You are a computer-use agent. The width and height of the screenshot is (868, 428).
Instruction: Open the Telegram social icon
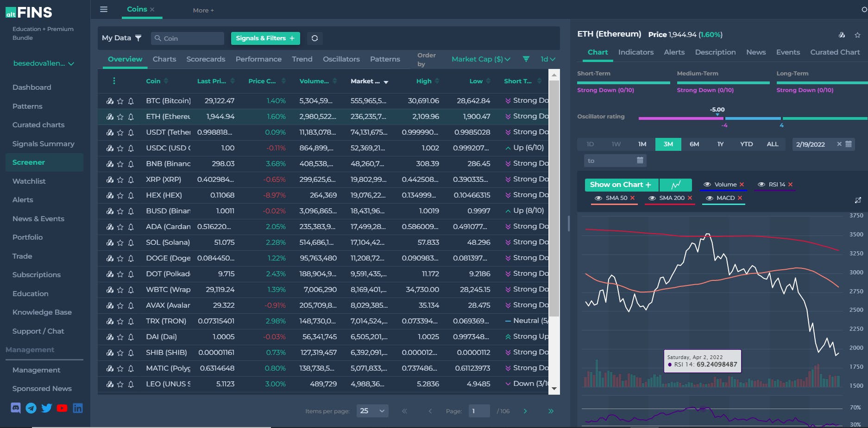click(31, 408)
